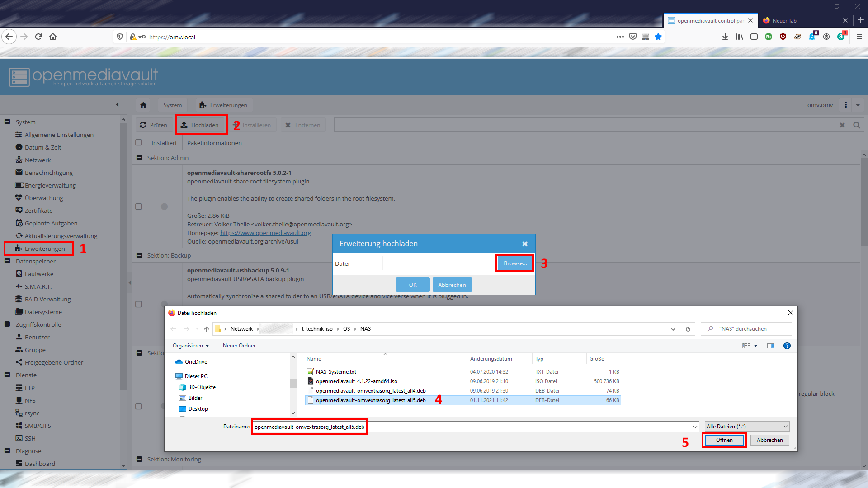Check the openmediavault-usbbackup plugin checkbox
The height and width of the screenshot is (488, 868).
pyautogui.click(x=139, y=304)
